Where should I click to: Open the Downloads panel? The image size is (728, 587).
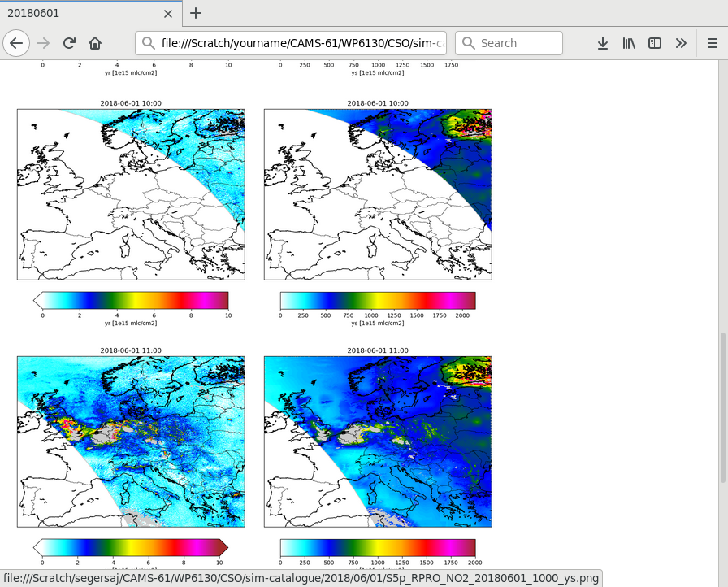(603, 43)
